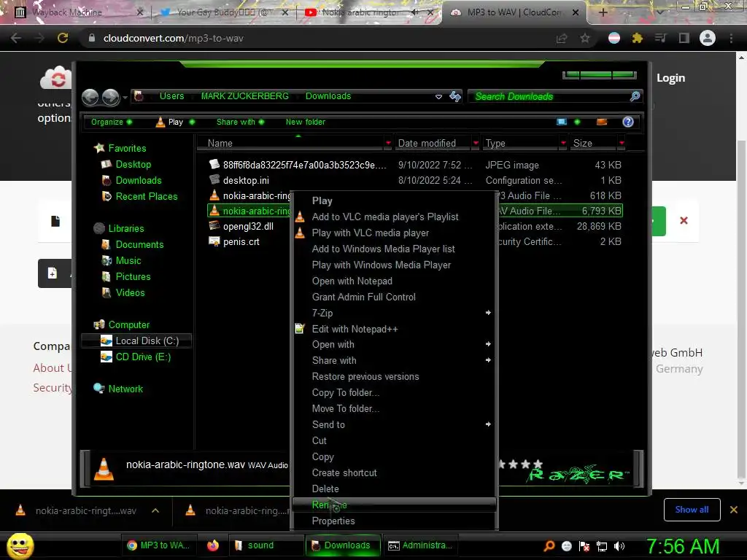Open the Type column filter dropdown
Viewport: 747px width, 560px height.
(x=563, y=143)
